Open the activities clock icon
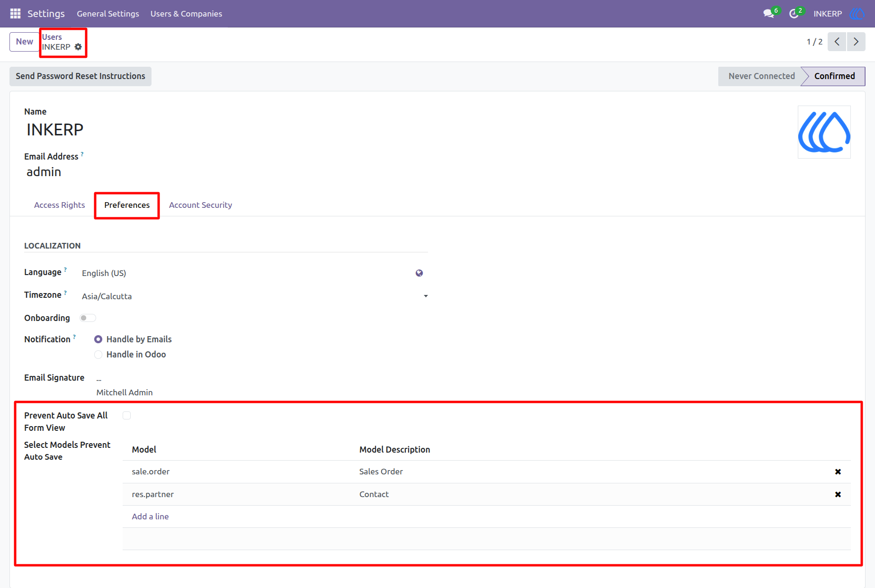 (x=794, y=14)
